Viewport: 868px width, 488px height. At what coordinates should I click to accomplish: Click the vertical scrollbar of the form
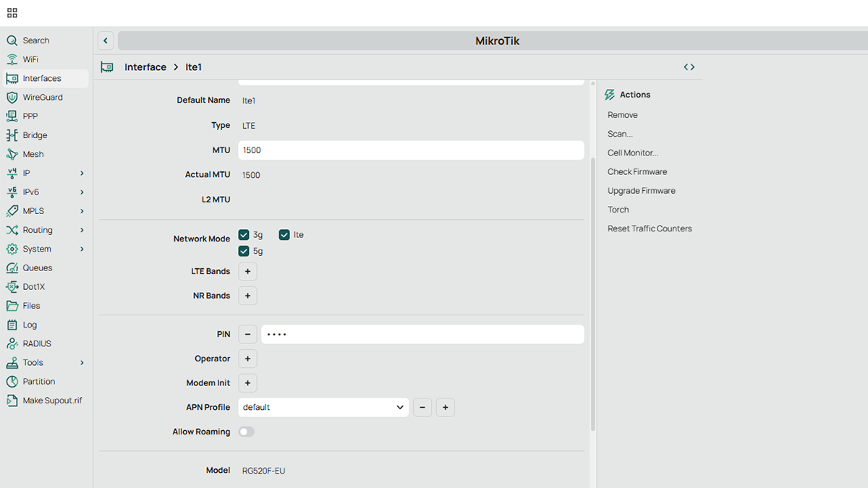[593, 289]
